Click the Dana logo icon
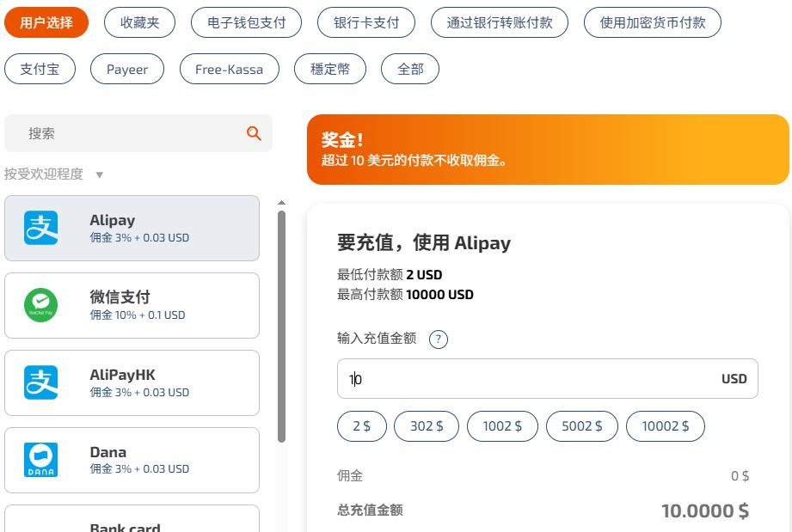The width and height of the screenshot is (792, 532). coord(41,460)
